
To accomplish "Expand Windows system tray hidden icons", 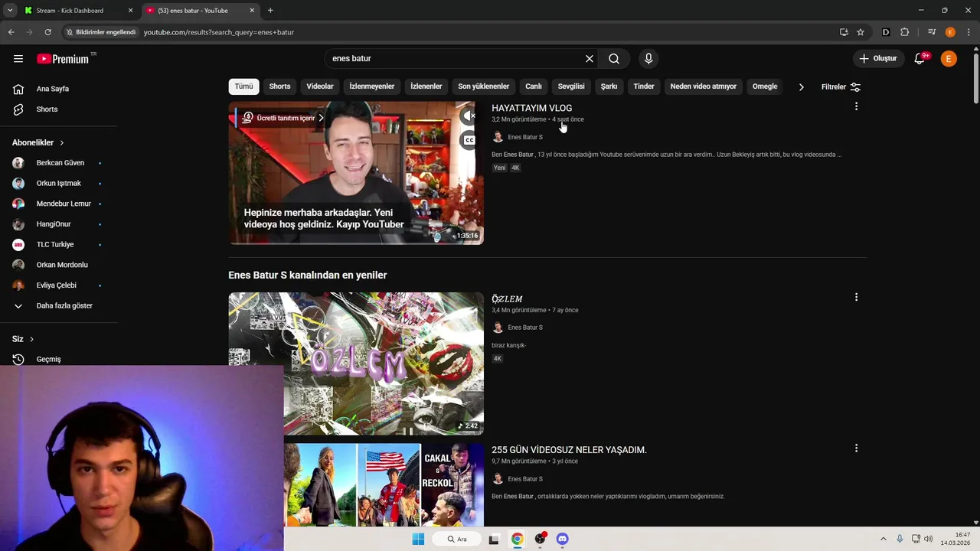I will [883, 540].
